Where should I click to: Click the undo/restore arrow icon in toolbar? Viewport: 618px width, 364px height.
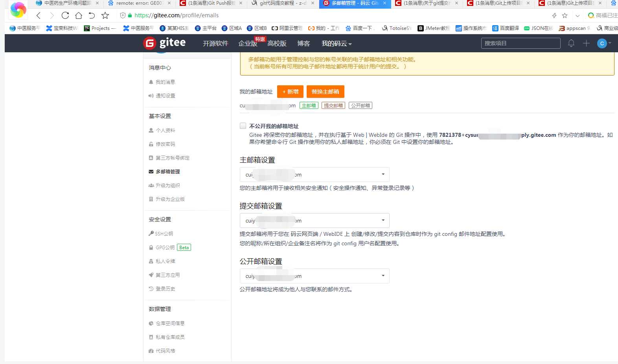pos(92,15)
